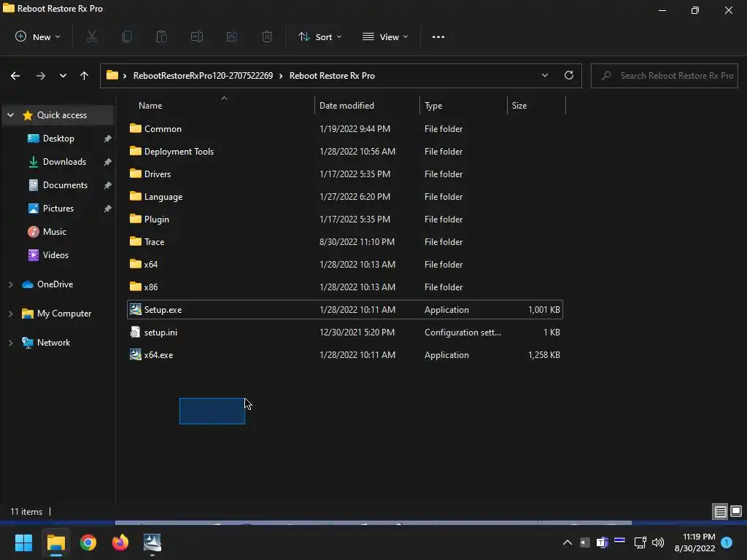This screenshot has width=747, height=560.
Task: Click RebootRestoreRxPro120-2707522269 breadcrumb
Action: coord(203,76)
